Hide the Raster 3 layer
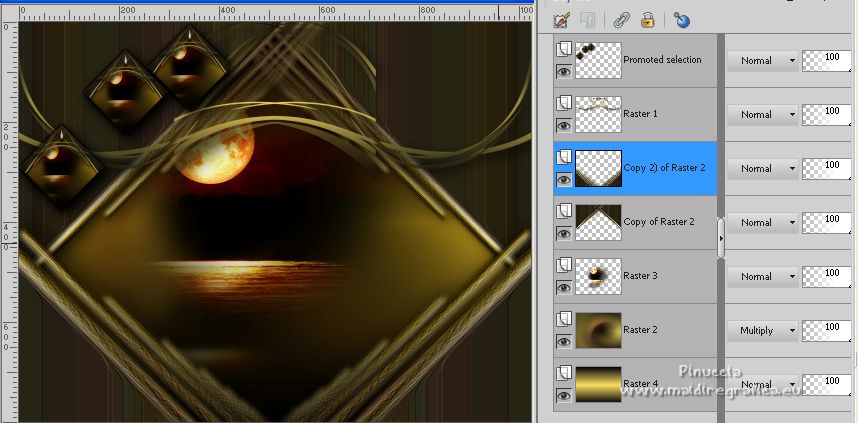 (564, 287)
